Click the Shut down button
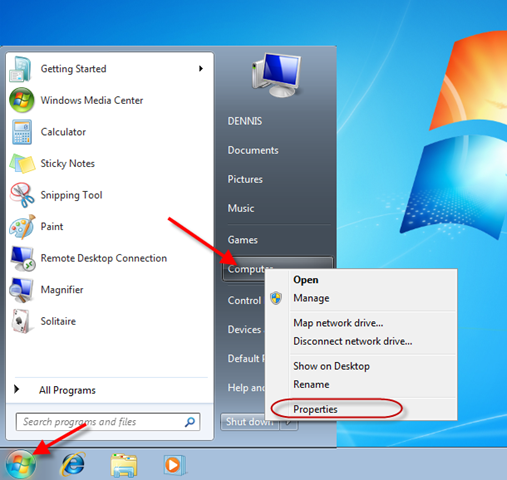Screen dimensions: 507x480 (x=250, y=422)
